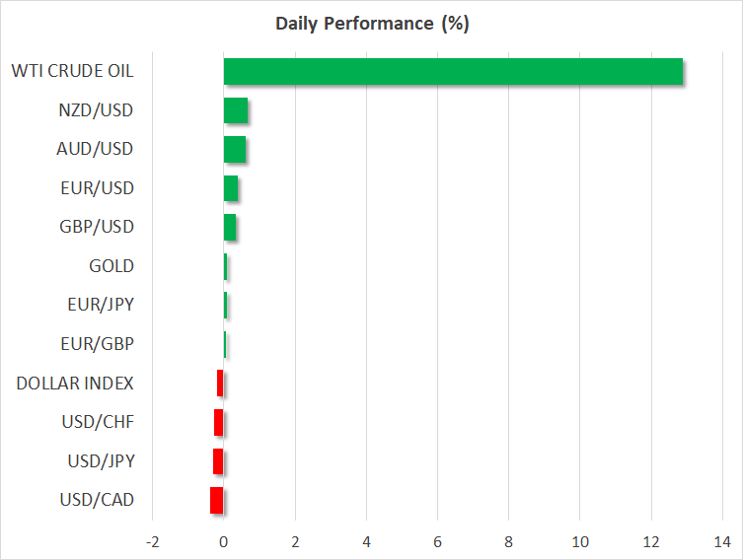Click the red DOLLAR INDEX bar
The image size is (743, 560).
pyautogui.click(x=220, y=384)
